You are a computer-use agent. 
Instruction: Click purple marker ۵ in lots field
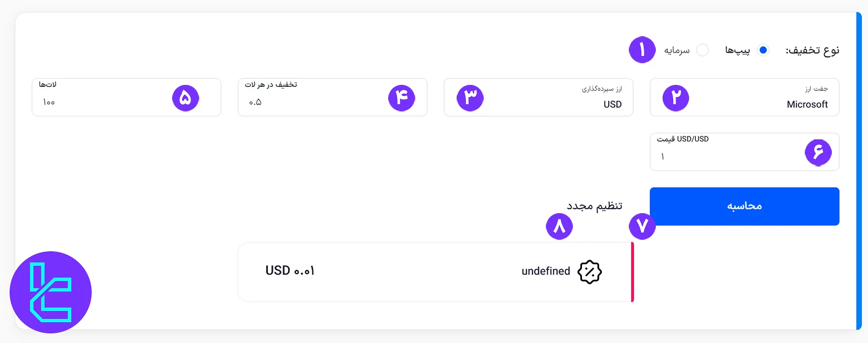point(185,97)
